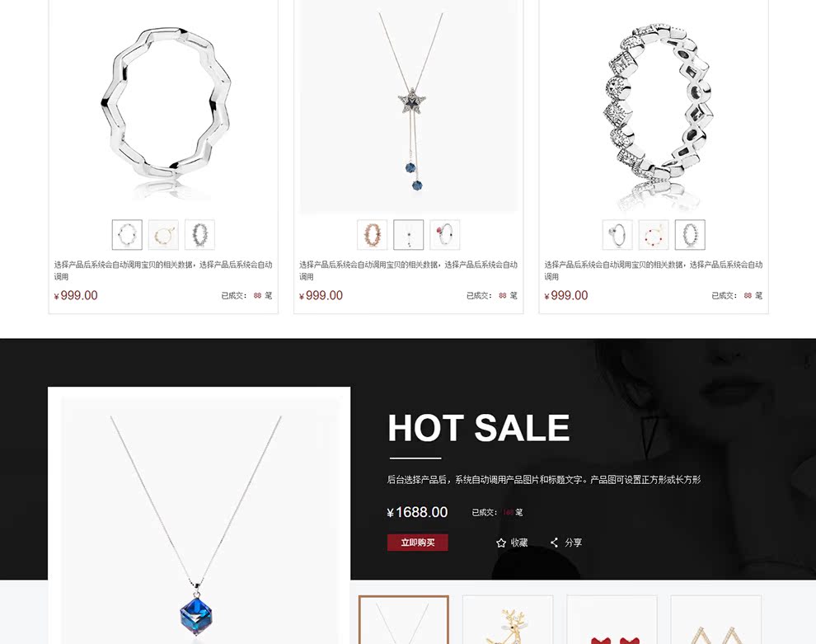Image resolution: width=816 pixels, height=644 pixels.
Task: Open the blue cube pendant hot sale image
Action: click(x=199, y=520)
